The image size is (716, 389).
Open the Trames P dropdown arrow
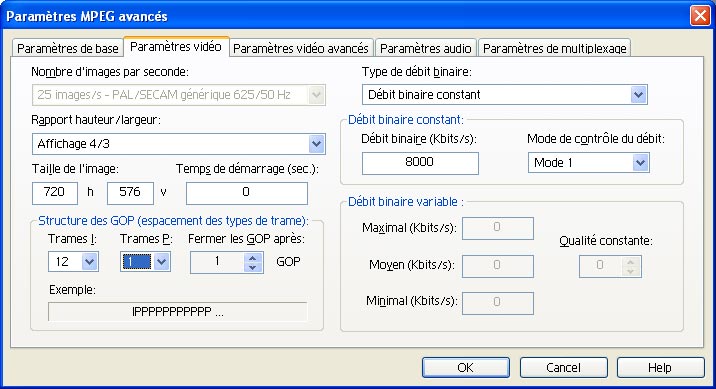coord(162,262)
